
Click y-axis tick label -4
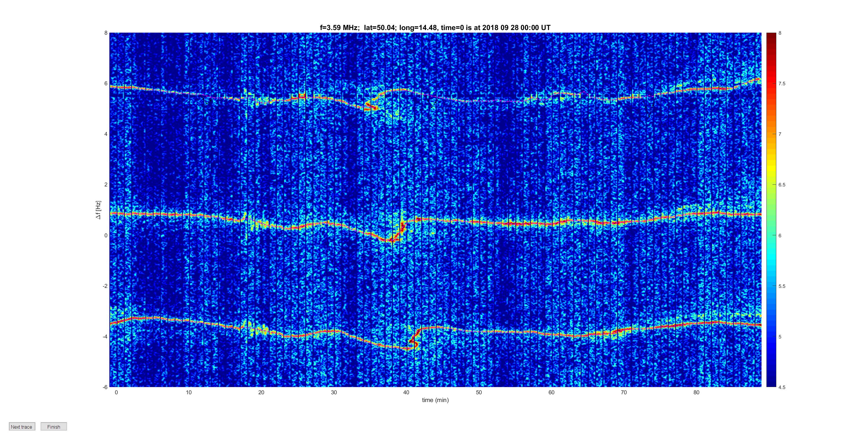pyautogui.click(x=105, y=336)
